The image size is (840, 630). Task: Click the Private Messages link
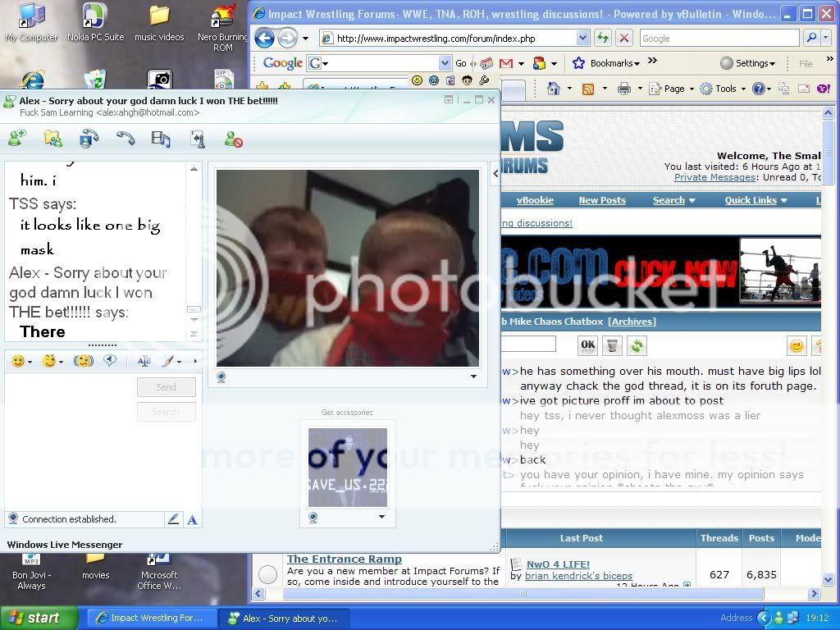714,177
